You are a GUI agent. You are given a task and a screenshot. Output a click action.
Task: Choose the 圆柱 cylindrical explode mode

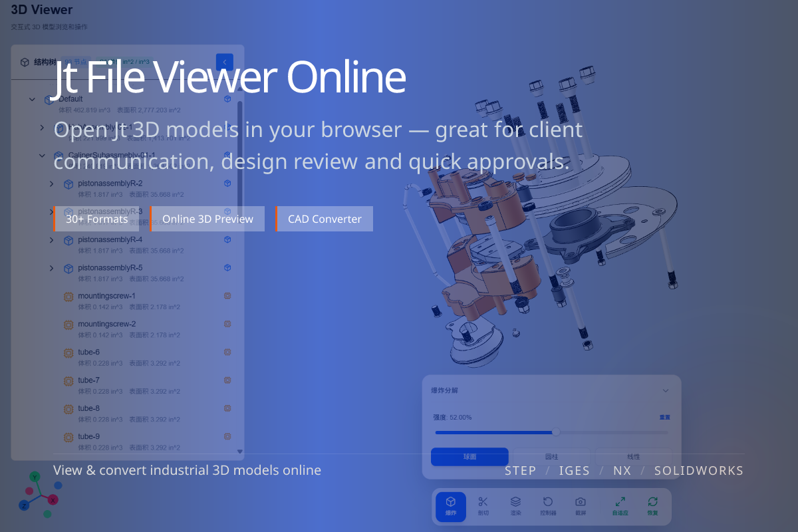(x=551, y=457)
